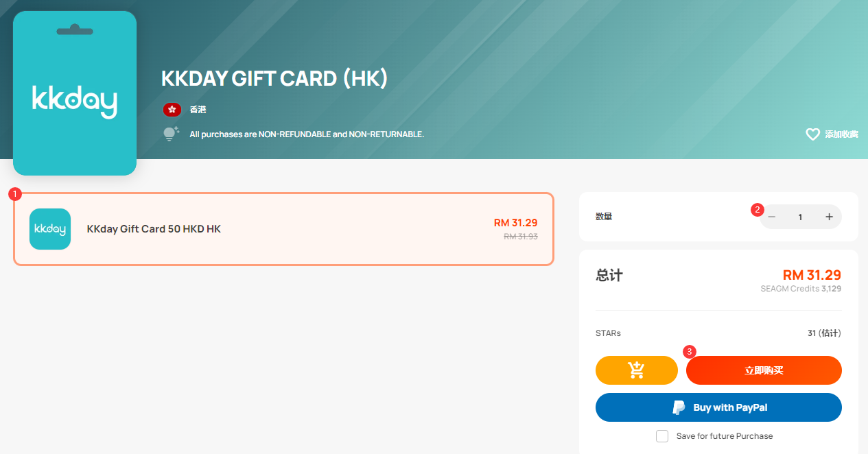Screen dimensions: 868x454
Task: Click the red step 1 badge
Action: [14, 194]
